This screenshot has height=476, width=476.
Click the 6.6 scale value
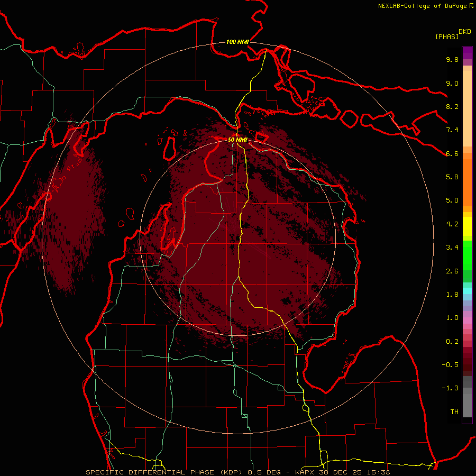coord(452,153)
